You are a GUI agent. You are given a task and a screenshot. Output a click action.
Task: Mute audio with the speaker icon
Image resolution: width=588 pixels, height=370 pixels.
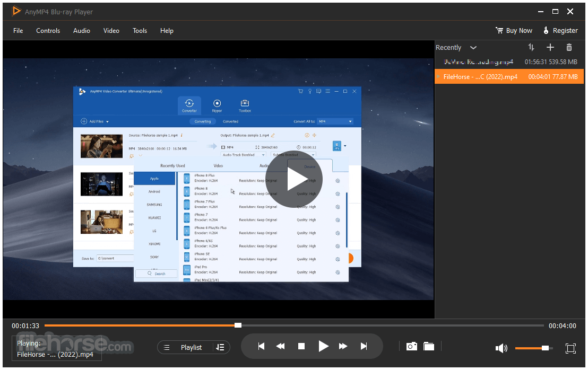501,348
